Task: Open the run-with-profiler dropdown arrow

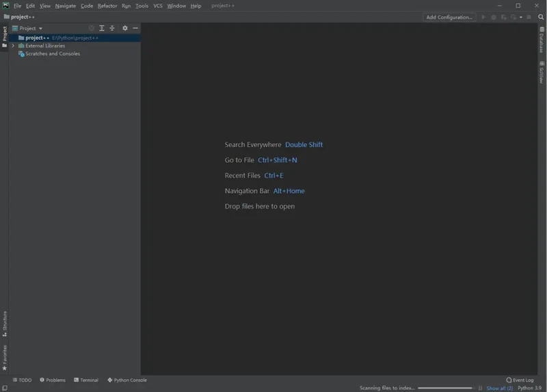Action: click(x=520, y=17)
